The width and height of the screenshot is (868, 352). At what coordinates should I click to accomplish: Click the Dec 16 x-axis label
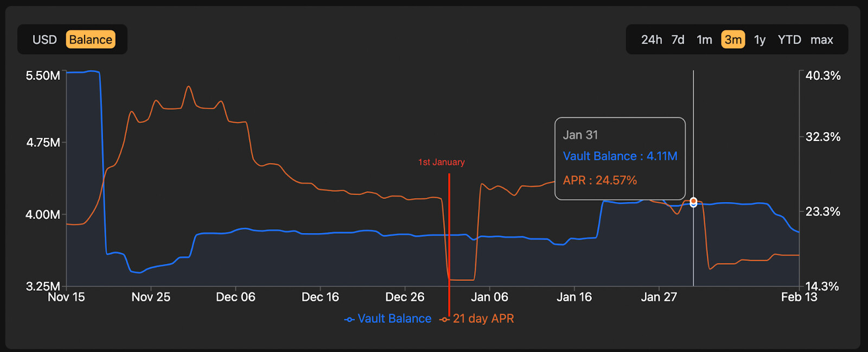[x=320, y=297]
